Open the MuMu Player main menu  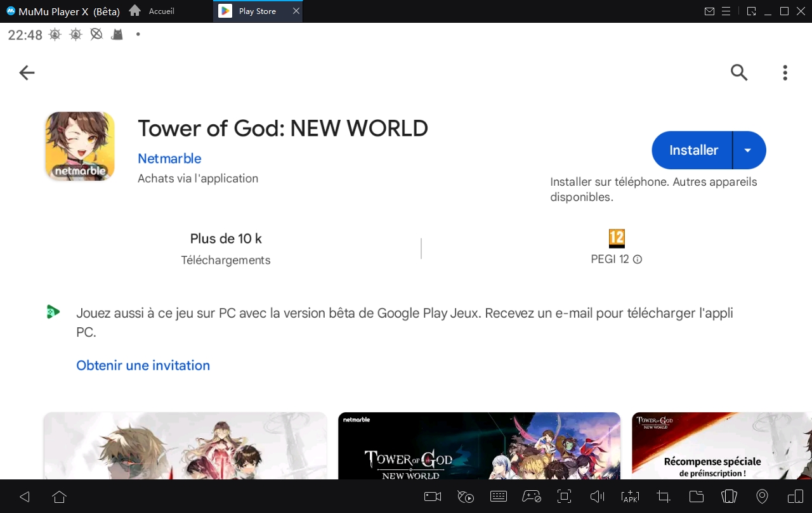(x=725, y=11)
